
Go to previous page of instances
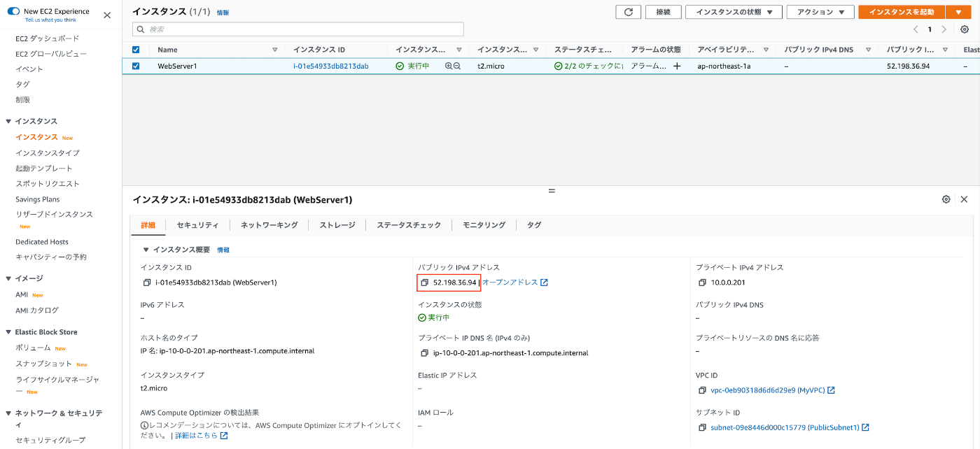pyautogui.click(x=916, y=29)
